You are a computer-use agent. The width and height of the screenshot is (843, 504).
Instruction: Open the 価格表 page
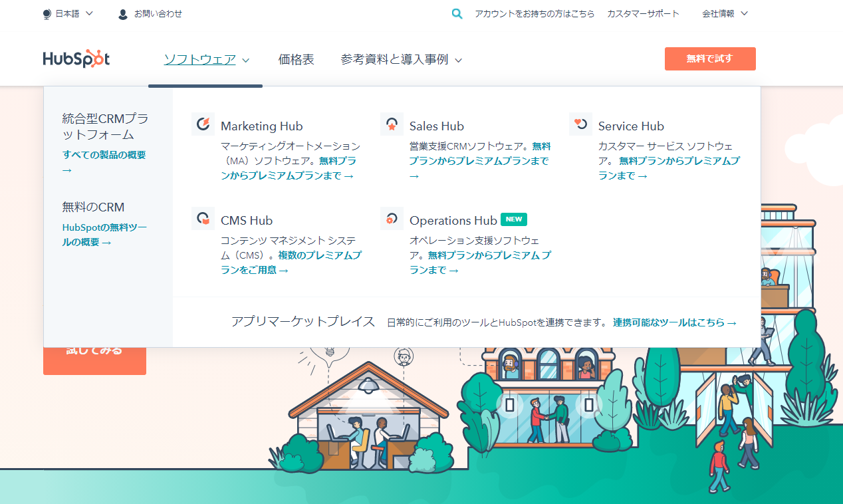click(296, 60)
